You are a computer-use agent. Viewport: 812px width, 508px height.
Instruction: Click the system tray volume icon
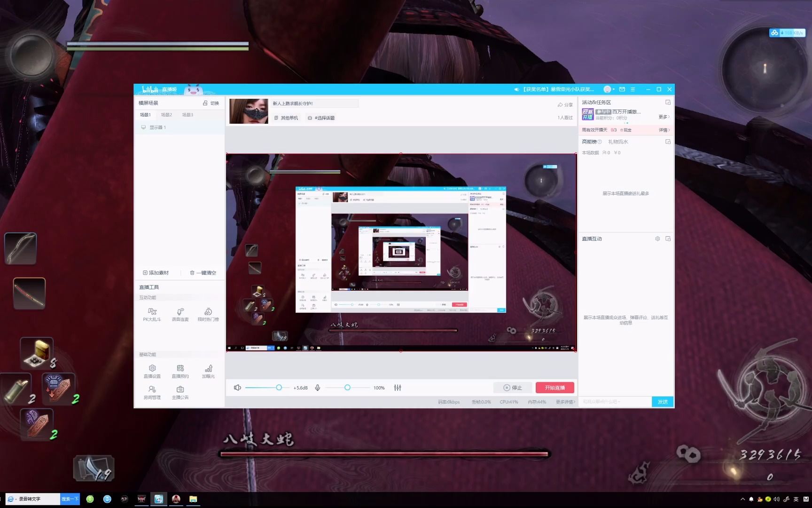776,499
